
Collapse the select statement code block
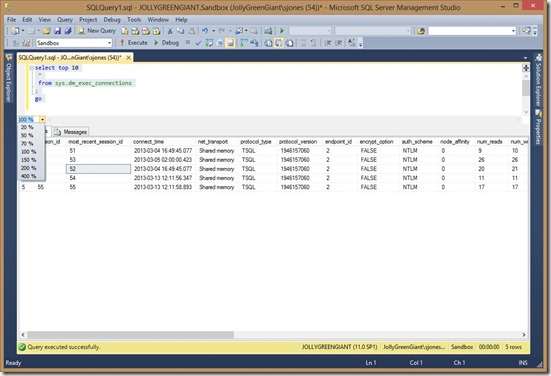point(31,67)
